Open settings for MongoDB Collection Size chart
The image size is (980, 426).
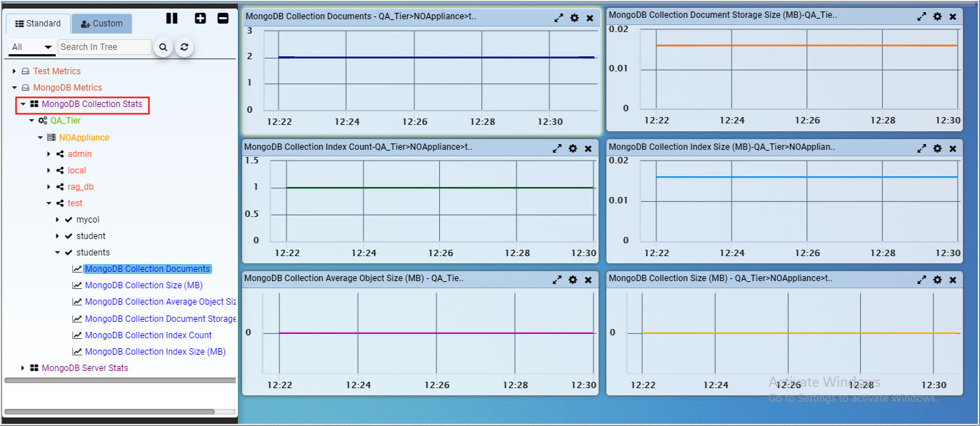click(938, 280)
